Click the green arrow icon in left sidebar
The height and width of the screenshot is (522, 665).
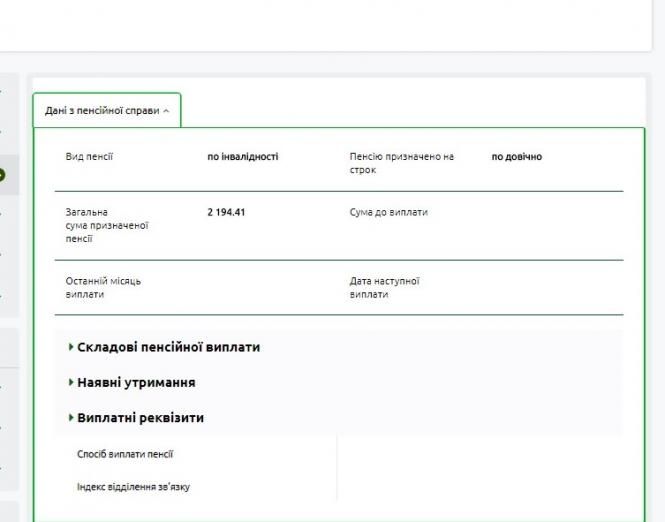point(2,175)
